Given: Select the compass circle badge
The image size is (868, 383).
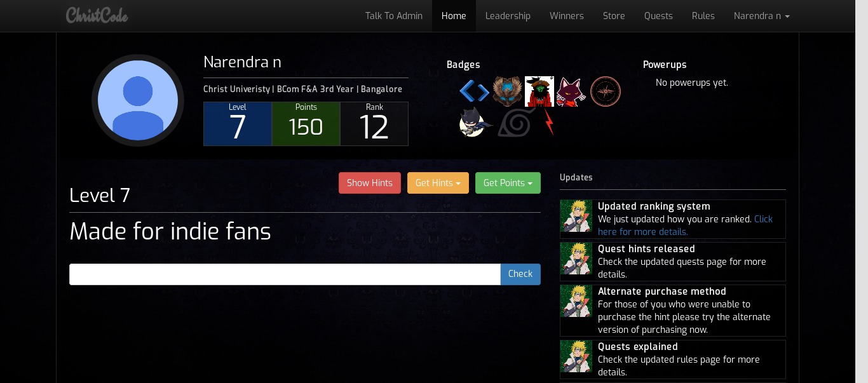Looking at the screenshot, I should click(605, 91).
